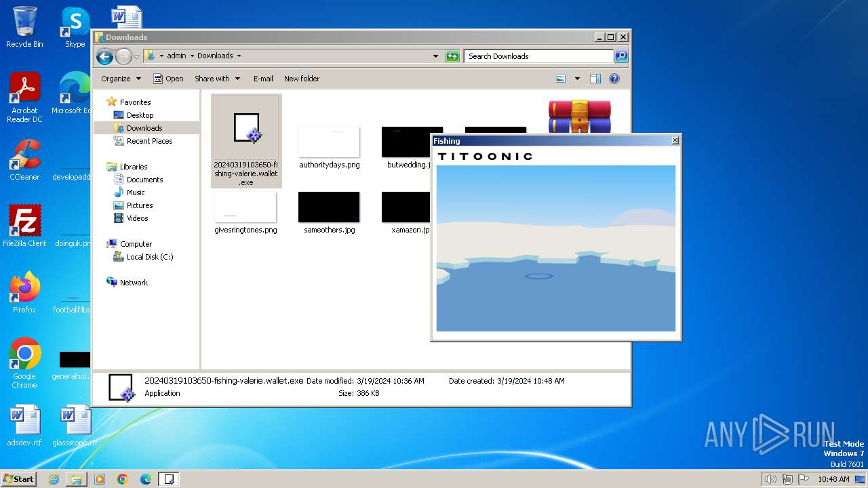Open the Organize dropdown menu
Viewport: 868px width, 488px height.
121,79
